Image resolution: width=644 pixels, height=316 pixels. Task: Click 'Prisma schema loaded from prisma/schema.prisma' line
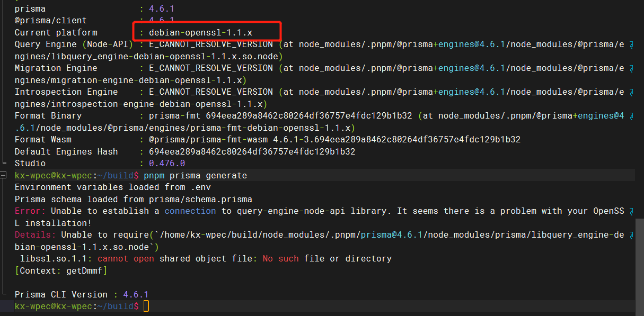(x=134, y=199)
